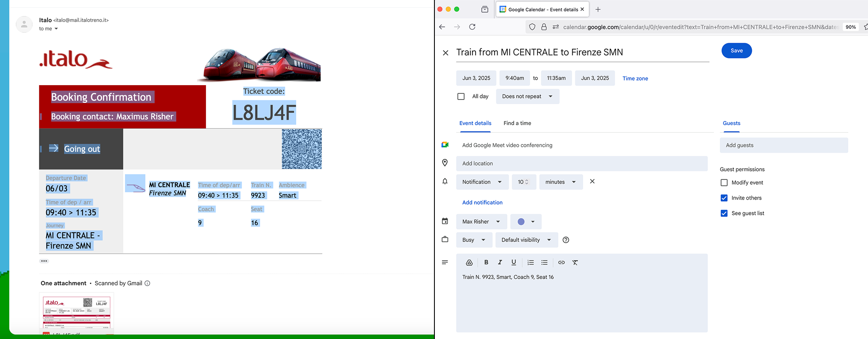Open a new browser tab
This screenshot has height=339, width=868.
598,9
